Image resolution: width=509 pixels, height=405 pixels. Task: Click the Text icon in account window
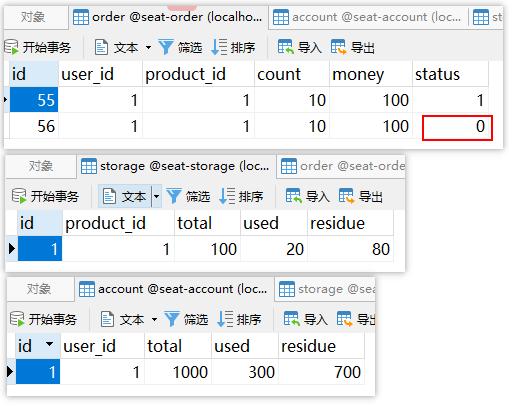coord(107,319)
